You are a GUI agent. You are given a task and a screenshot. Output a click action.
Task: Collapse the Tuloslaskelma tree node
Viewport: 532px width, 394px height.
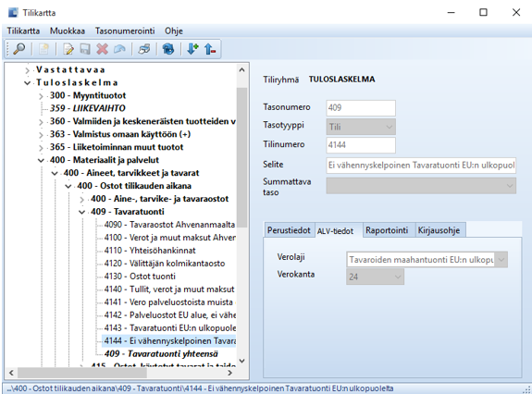(x=27, y=83)
